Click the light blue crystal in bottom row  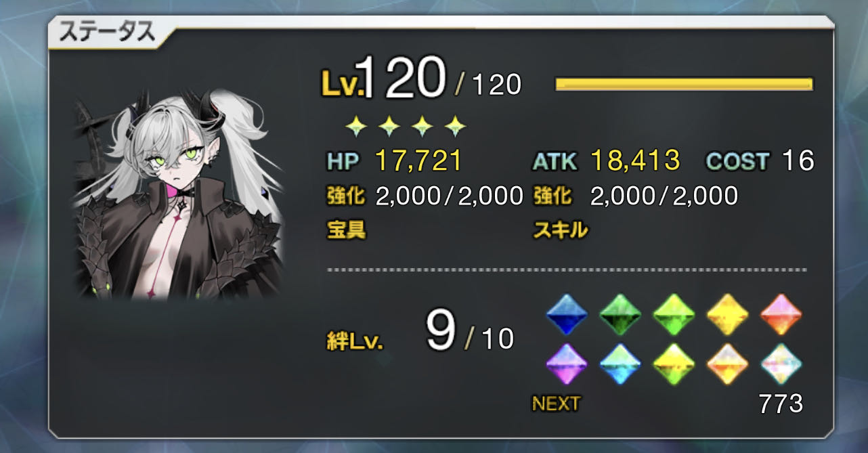(620, 364)
